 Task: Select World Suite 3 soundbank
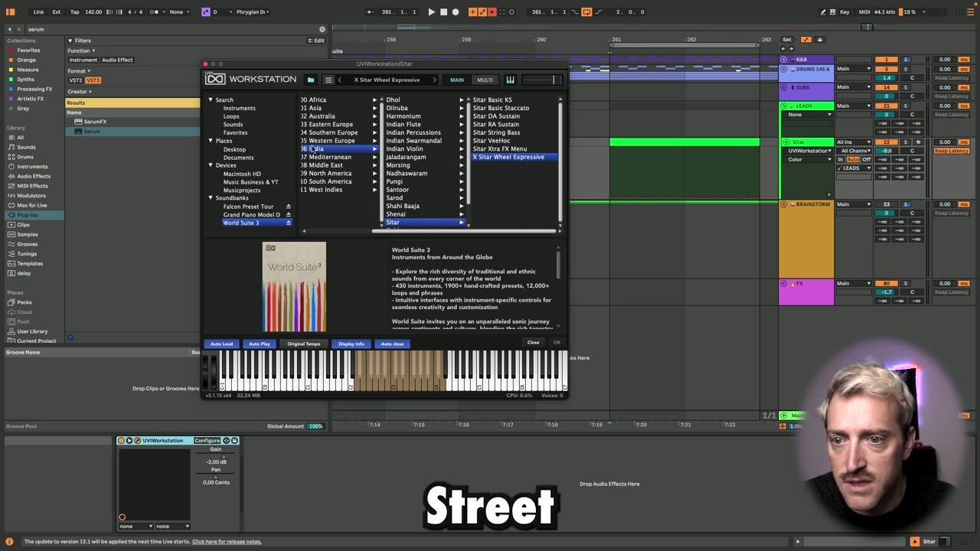(256, 223)
